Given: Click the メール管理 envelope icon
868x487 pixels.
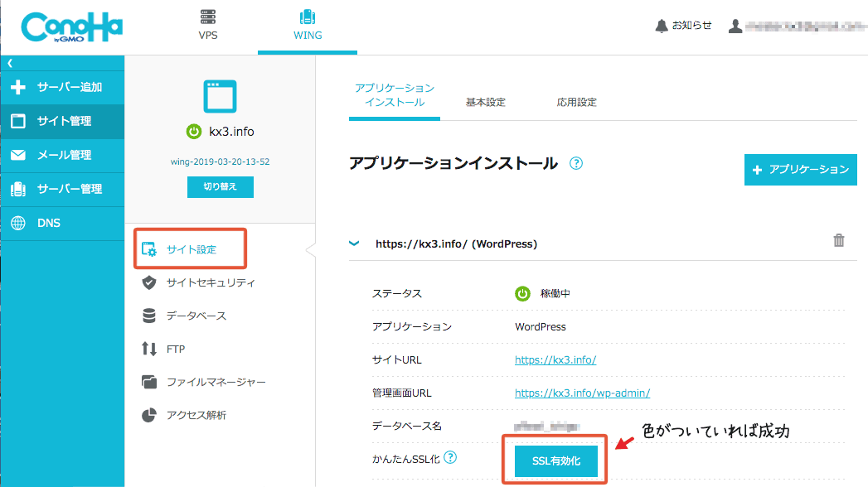Looking at the screenshot, I should coord(18,155).
